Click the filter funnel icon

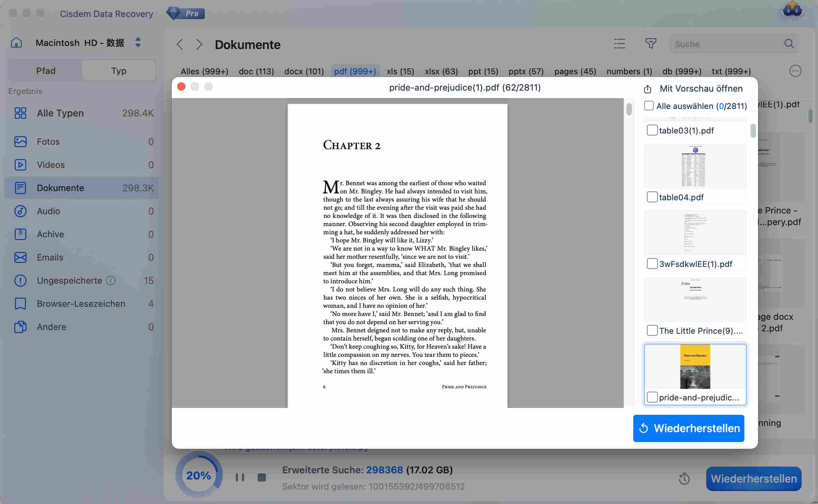(x=651, y=44)
